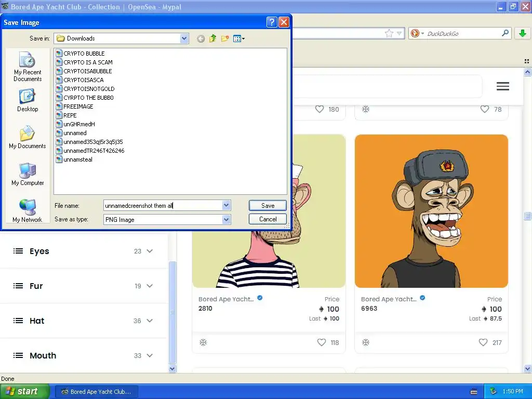Click the page scrollbar up arrow
This screenshot has height=399, width=532.
(x=527, y=72)
